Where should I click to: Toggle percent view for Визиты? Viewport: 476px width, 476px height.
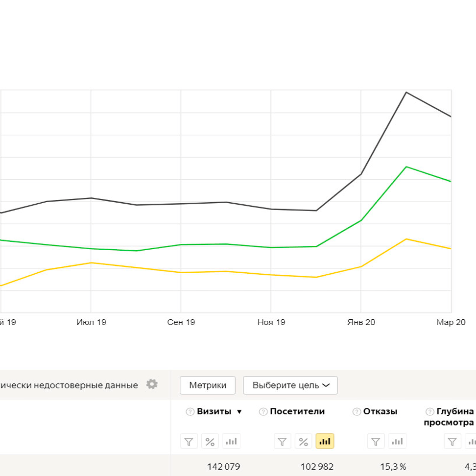coord(210,441)
